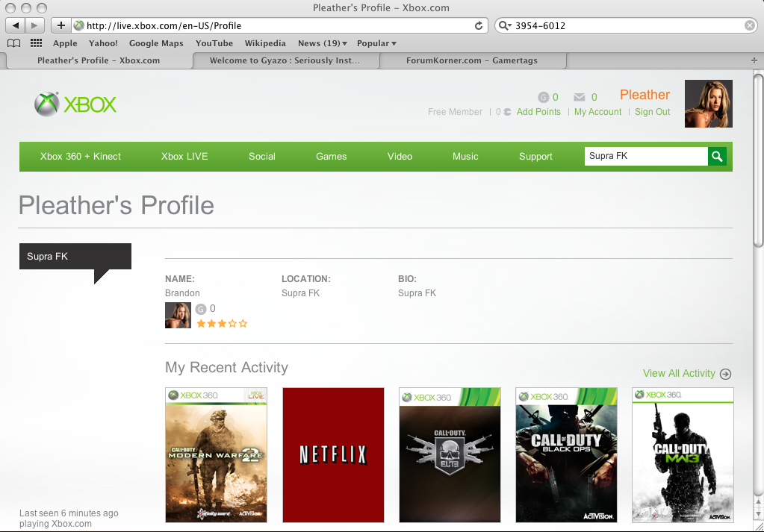Clear the browser search field
Screen dimensions: 764x532
click(x=750, y=26)
